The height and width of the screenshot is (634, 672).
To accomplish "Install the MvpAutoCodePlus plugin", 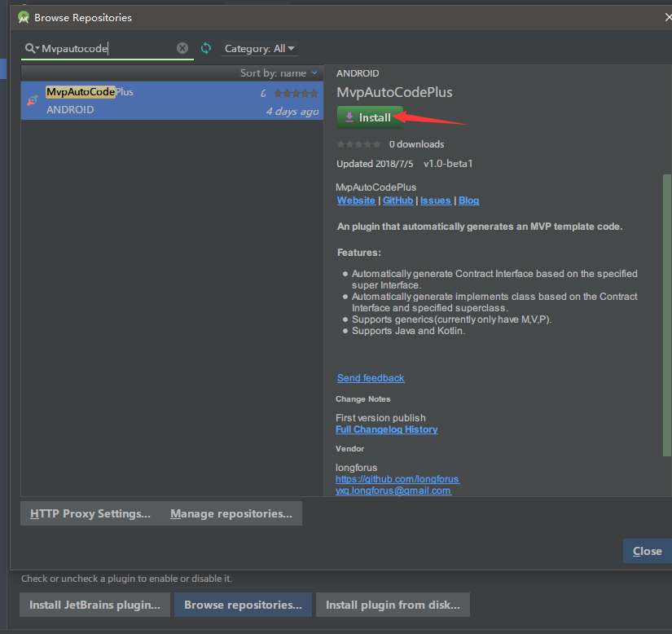I will tap(370, 117).
